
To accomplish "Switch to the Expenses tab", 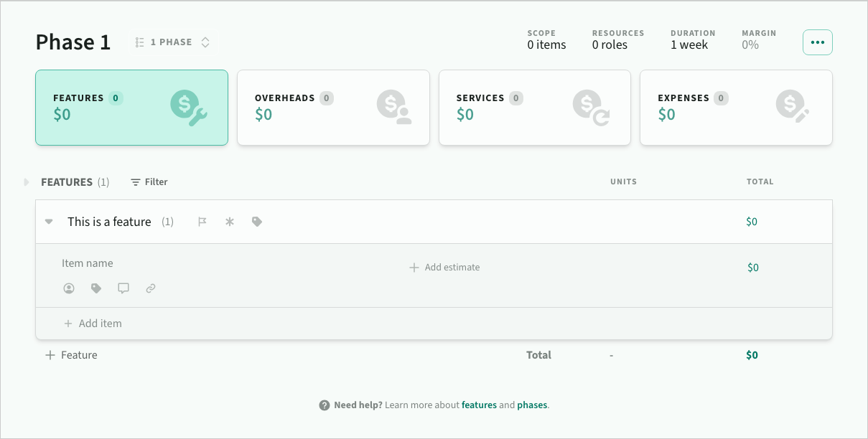I will click(736, 108).
